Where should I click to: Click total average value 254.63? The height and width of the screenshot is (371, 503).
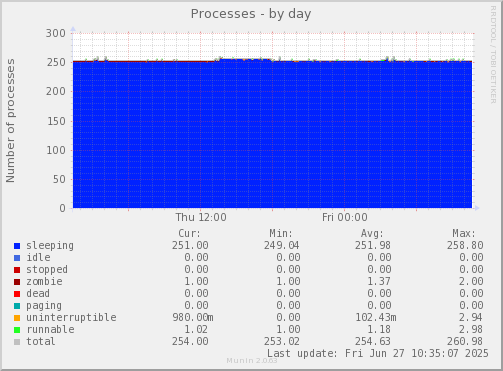coord(373,341)
